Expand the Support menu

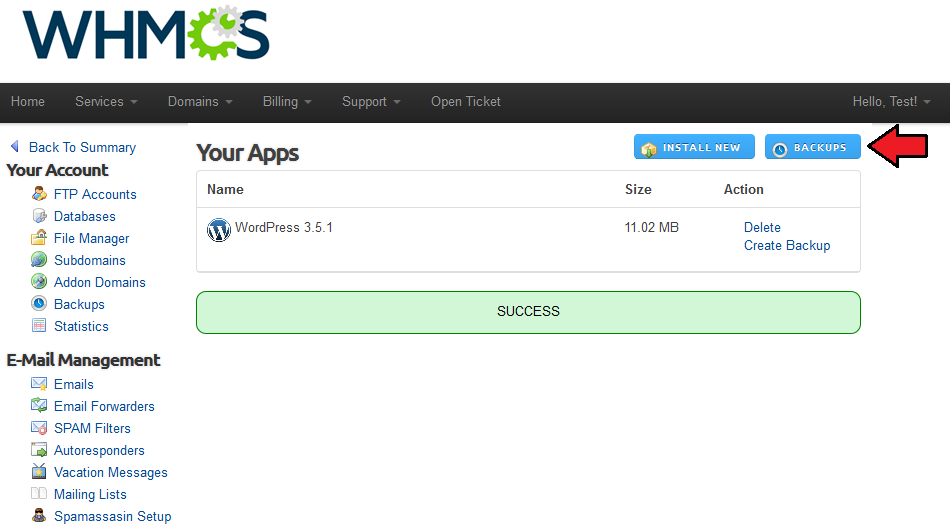[x=371, y=102]
